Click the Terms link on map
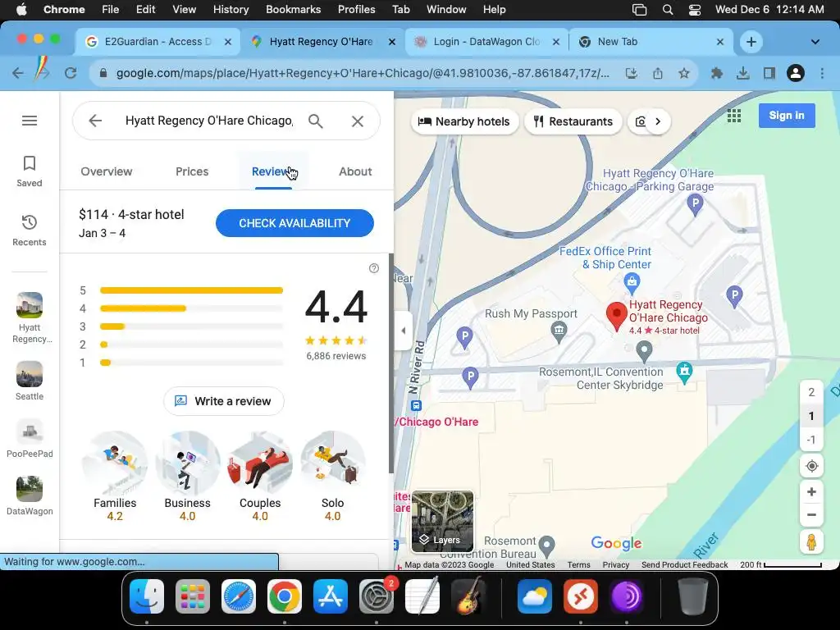The image size is (840, 630). (578, 564)
